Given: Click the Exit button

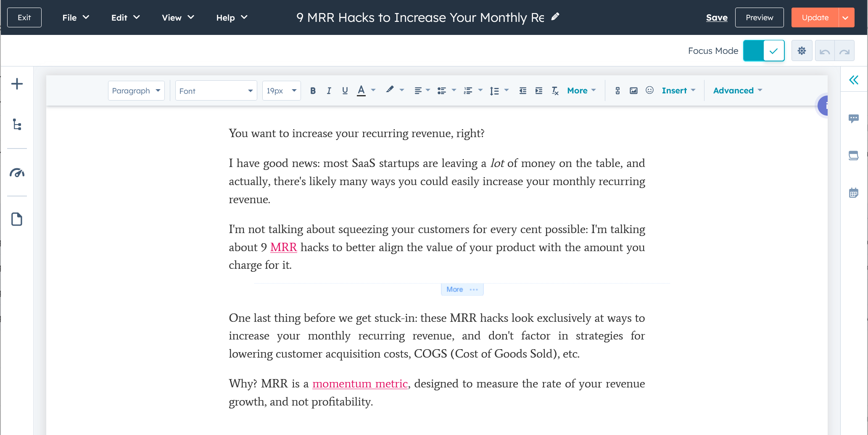Looking at the screenshot, I should [x=24, y=18].
